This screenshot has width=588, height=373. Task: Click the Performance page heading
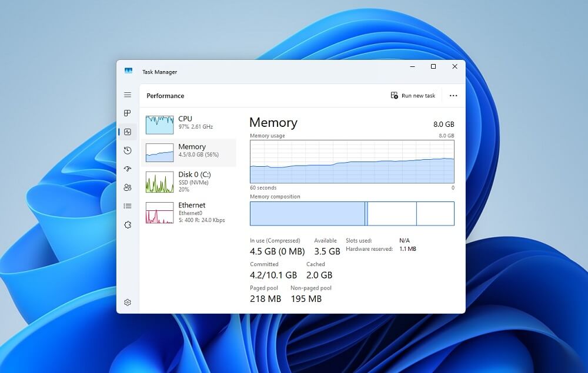[165, 96]
